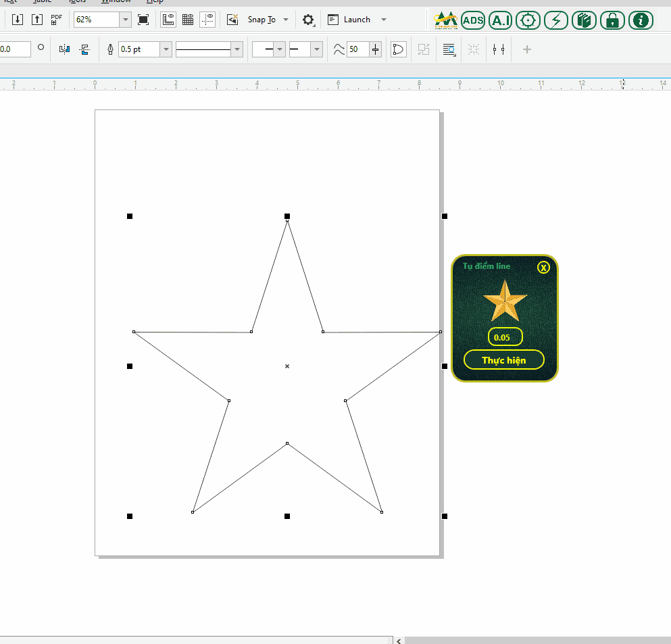Click the Publish to PDF icon

(57, 20)
